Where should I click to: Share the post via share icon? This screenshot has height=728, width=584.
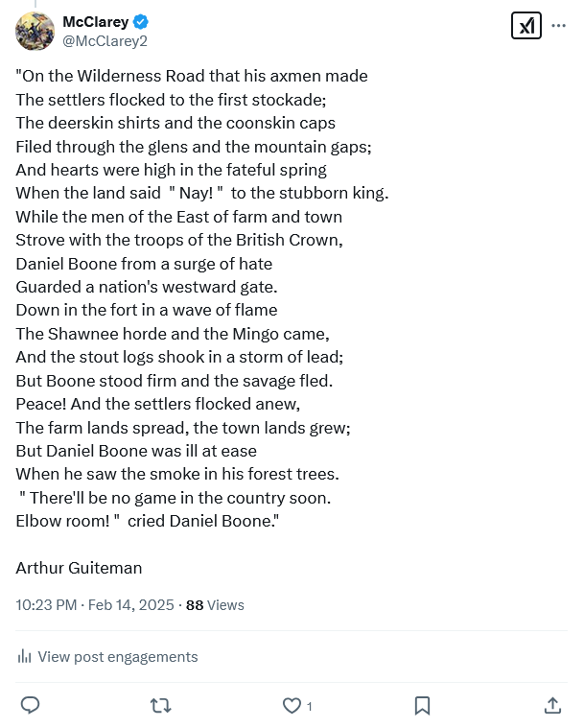click(552, 706)
